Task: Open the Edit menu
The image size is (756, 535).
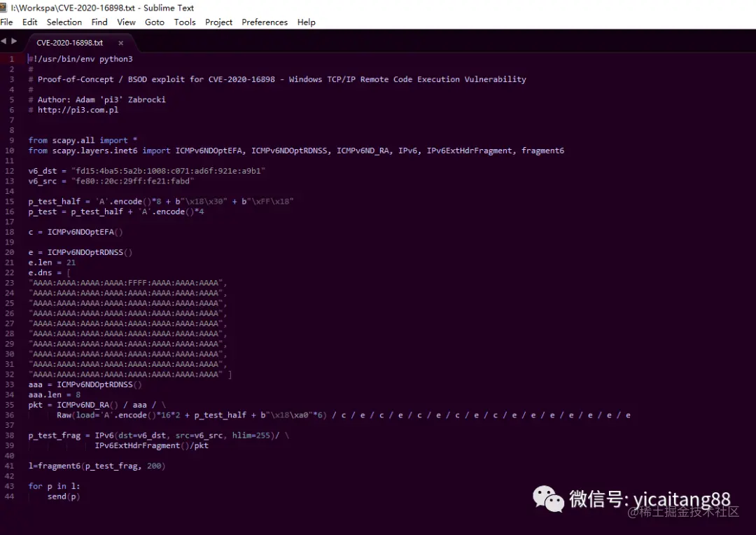Action: point(29,22)
